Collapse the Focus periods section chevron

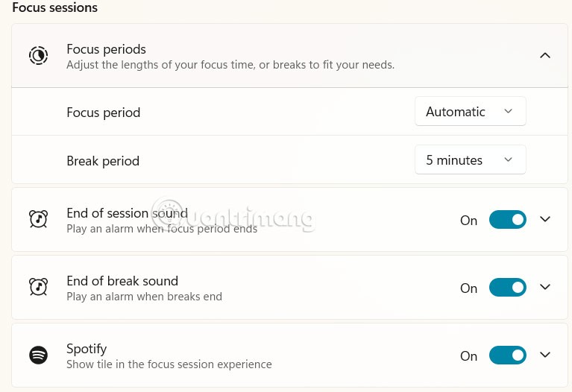click(545, 55)
